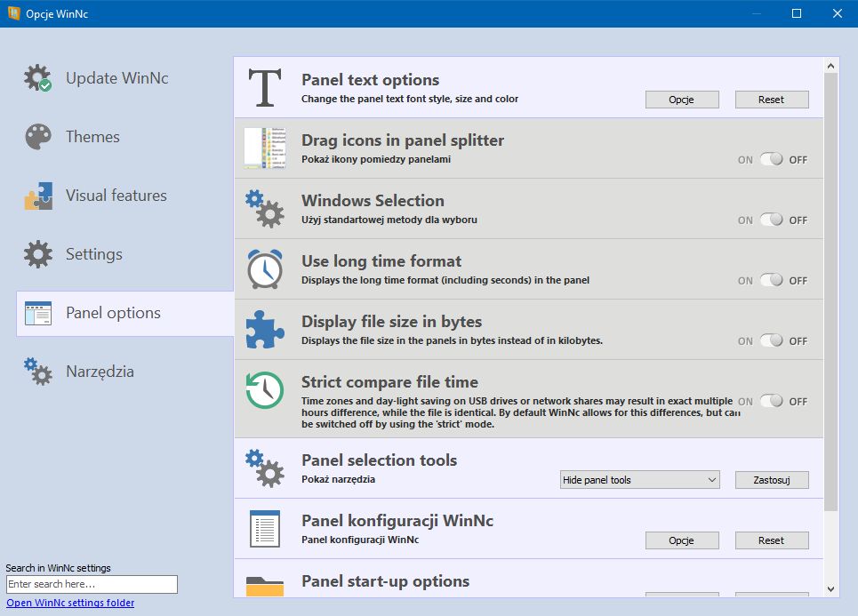Open the Hide panel tools dropdown

point(639,480)
